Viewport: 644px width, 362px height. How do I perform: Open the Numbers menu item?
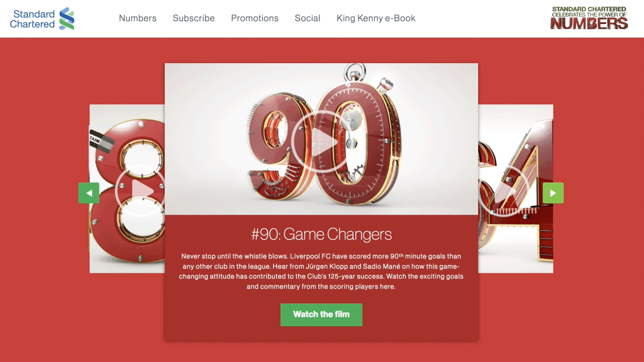pyautogui.click(x=138, y=18)
